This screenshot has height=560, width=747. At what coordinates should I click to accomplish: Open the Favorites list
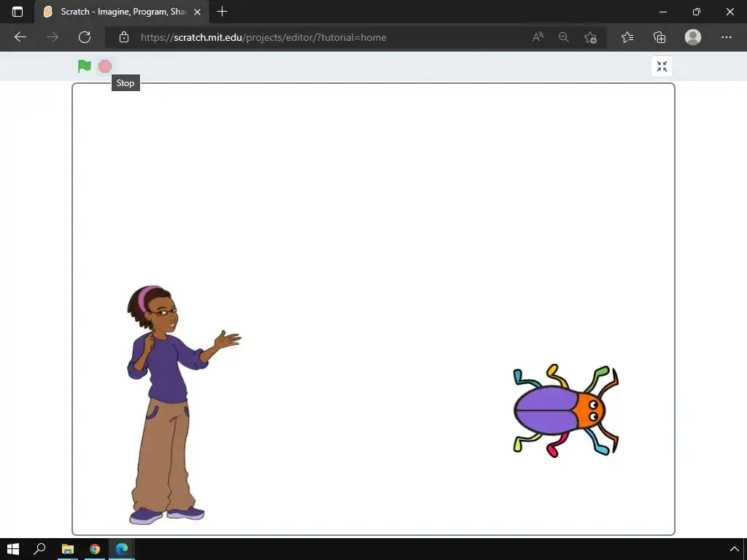click(x=627, y=37)
